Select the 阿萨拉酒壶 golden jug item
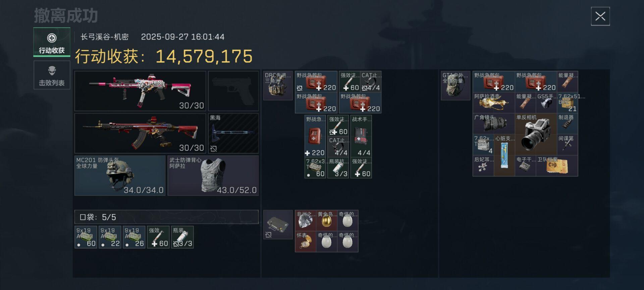The image size is (644, 290). pyautogui.click(x=494, y=103)
